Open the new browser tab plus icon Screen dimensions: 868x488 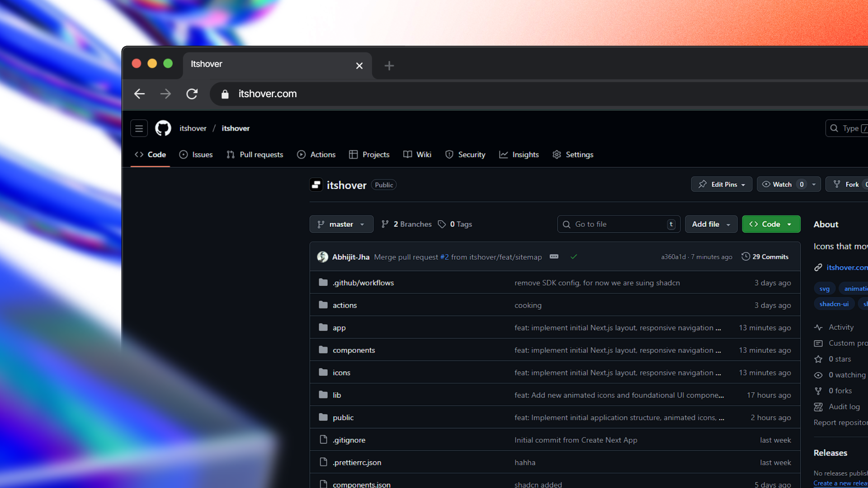[x=389, y=66]
